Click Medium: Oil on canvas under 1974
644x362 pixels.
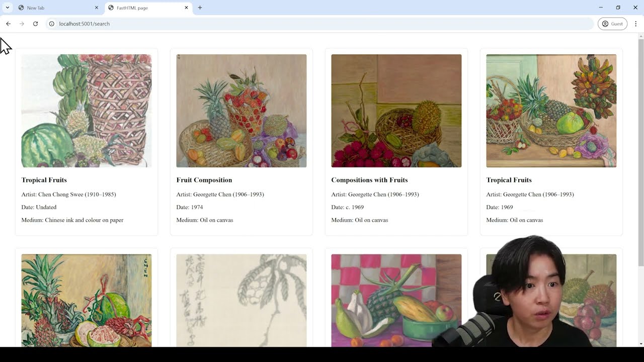205,220
